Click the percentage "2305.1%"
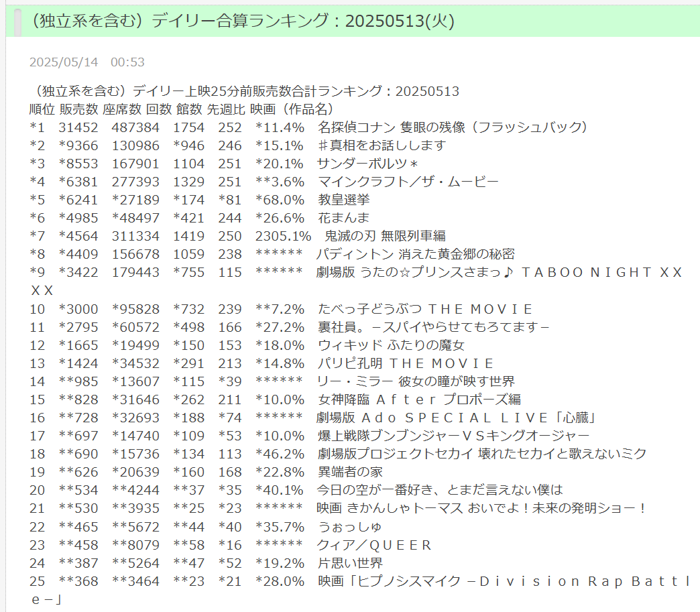This screenshot has width=700, height=612. pyautogui.click(x=283, y=236)
